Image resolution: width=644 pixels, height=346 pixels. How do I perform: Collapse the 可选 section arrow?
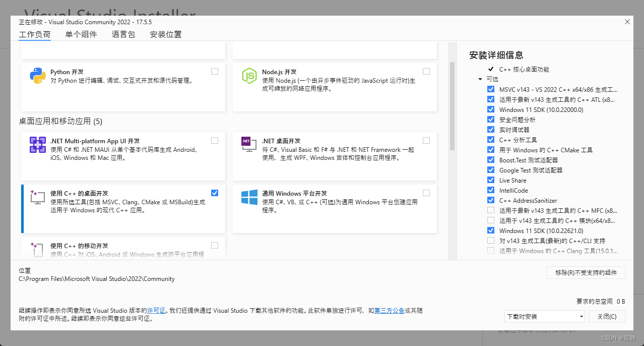click(x=480, y=79)
